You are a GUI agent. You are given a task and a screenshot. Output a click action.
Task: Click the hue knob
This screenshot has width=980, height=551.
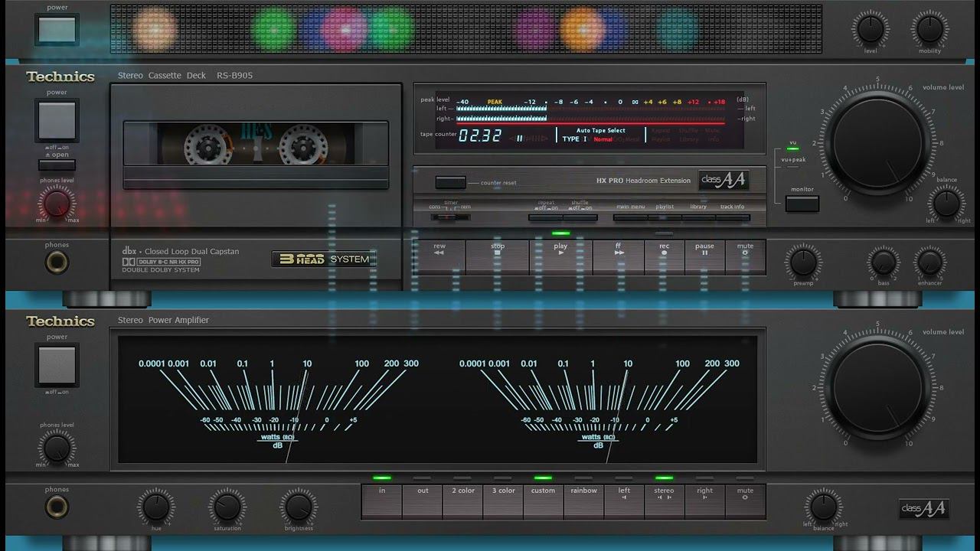155,507
